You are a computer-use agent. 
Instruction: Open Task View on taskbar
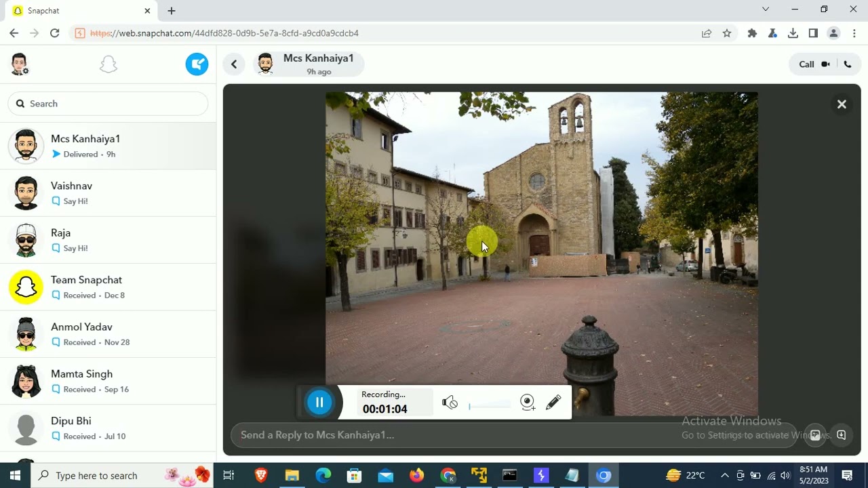click(229, 476)
